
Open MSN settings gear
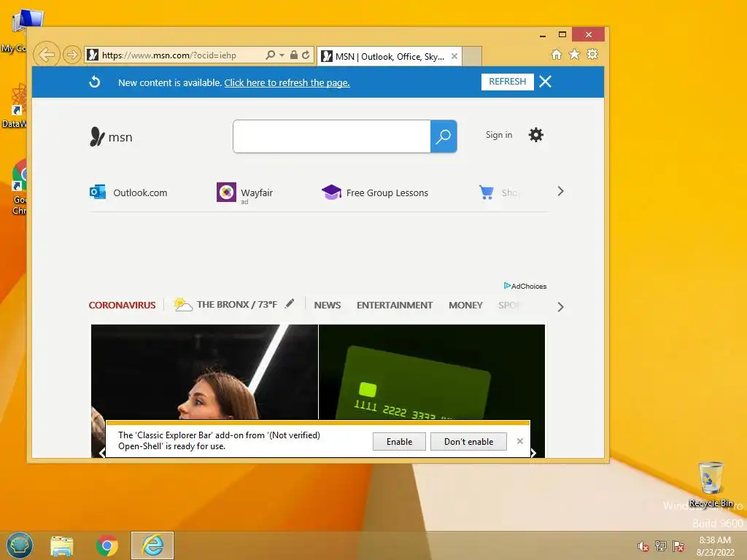coord(536,135)
